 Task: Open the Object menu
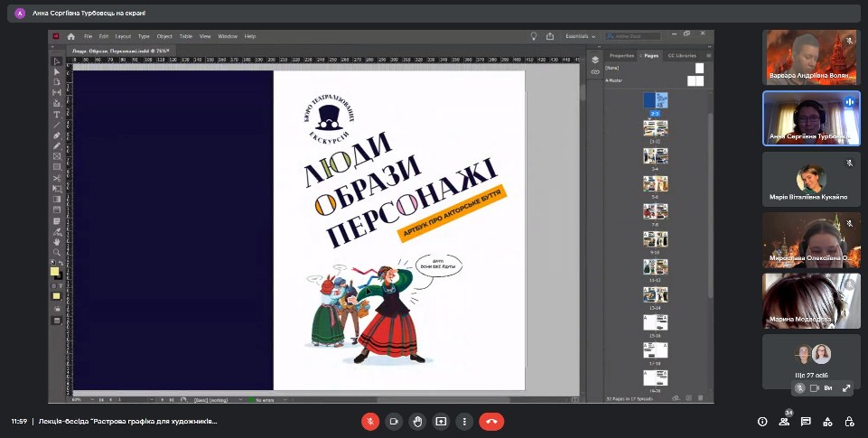[x=163, y=36]
